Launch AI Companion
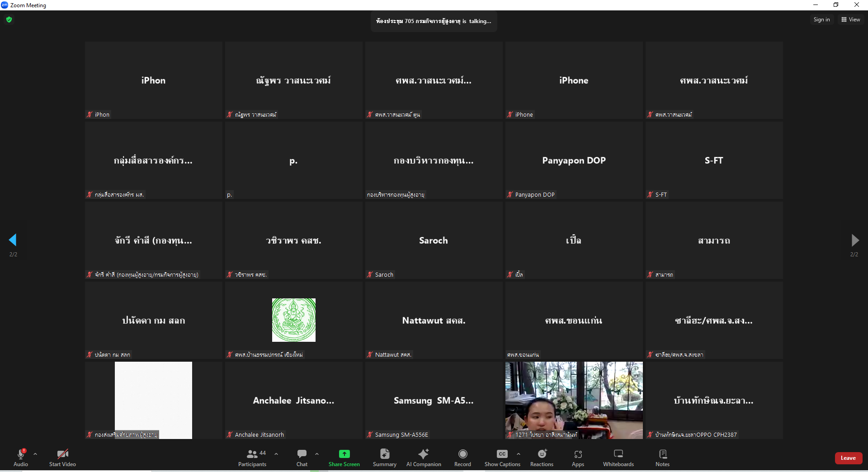 point(424,458)
